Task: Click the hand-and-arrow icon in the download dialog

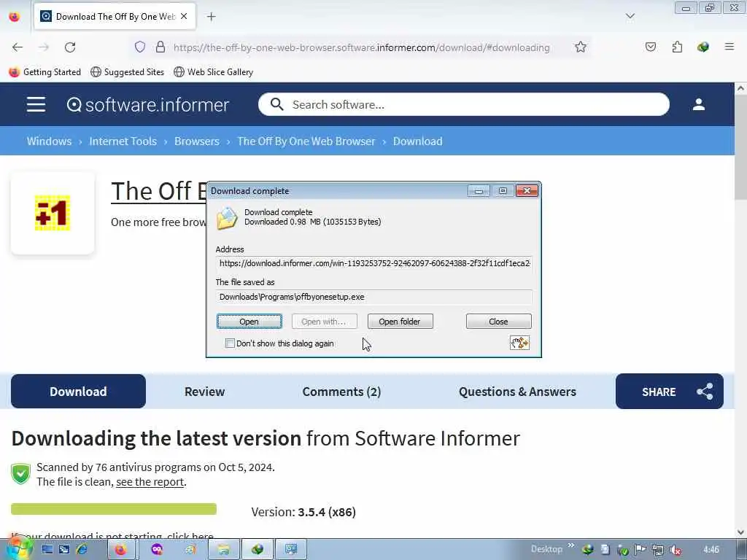Action: [x=519, y=343]
